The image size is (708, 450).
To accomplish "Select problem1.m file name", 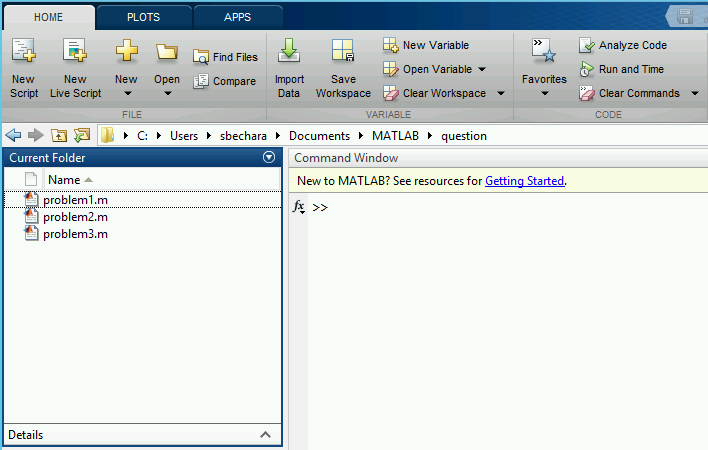I will coord(75,199).
